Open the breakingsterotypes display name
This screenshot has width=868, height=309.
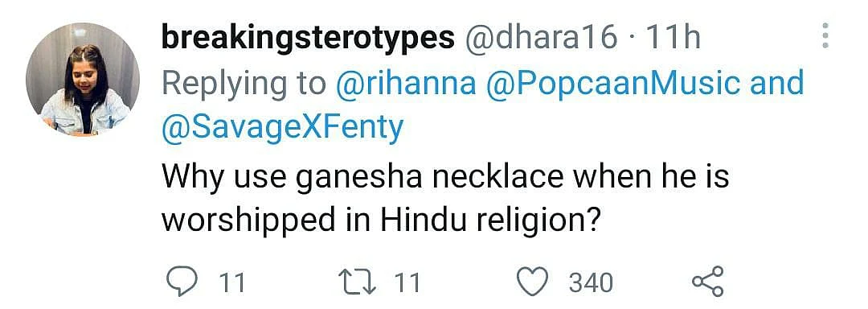(308, 39)
